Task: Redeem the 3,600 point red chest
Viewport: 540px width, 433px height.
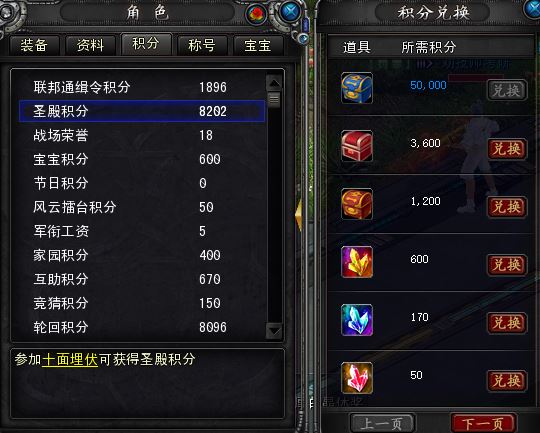Action: [x=507, y=149]
